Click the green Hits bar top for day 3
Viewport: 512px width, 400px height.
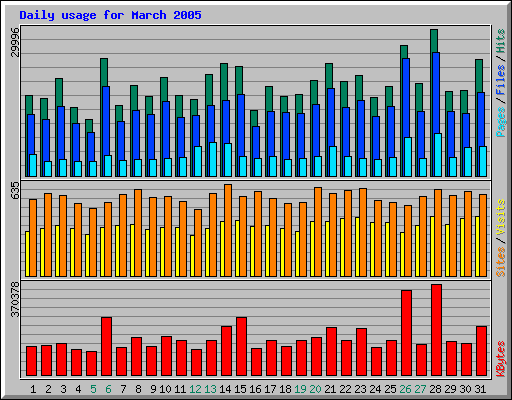pyautogui.click(x=59, y=92)
